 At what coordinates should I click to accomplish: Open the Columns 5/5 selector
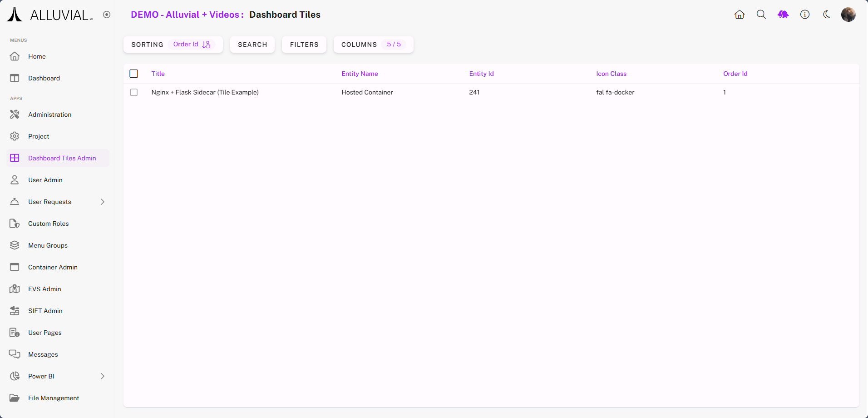point(373,45)
